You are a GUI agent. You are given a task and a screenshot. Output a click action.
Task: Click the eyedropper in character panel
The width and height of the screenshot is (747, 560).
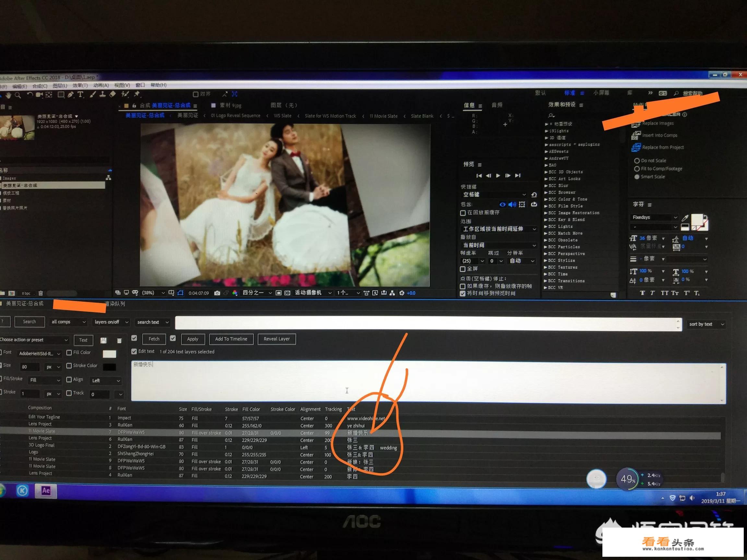tap(685, 218)
